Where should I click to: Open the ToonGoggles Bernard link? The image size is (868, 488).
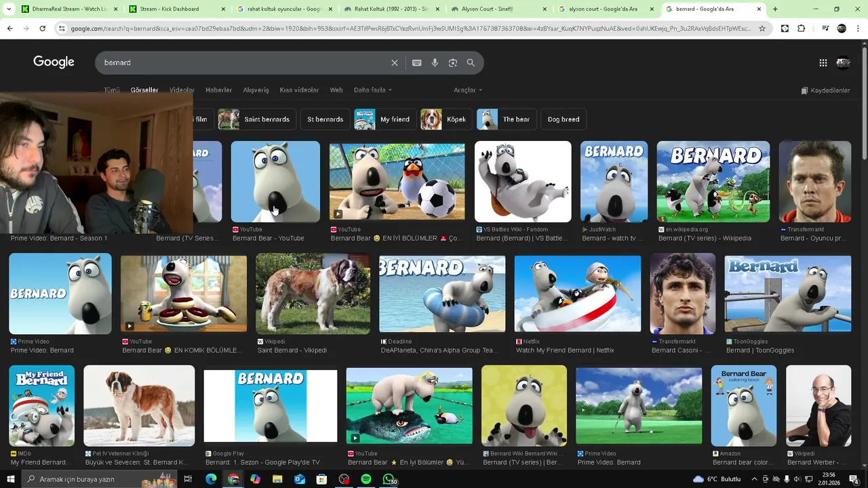click(760, 350)
